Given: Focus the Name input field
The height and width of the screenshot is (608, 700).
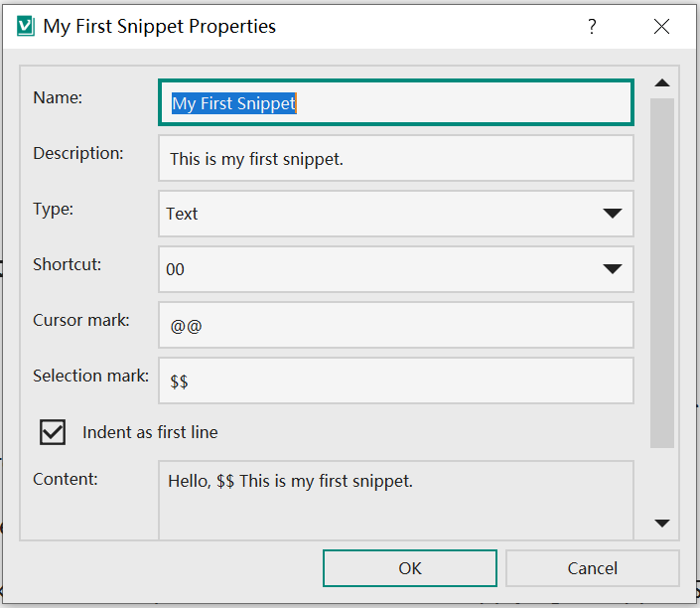Looking at the screenshot, I should (x=396, y=102).
